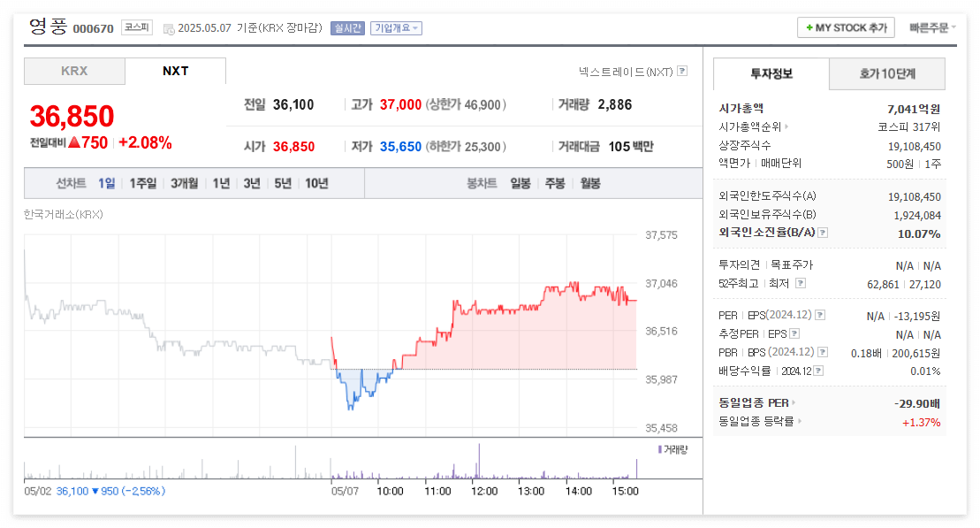
Task: Switch the candle chart to 주봉 view
Action: coord(553,183)
